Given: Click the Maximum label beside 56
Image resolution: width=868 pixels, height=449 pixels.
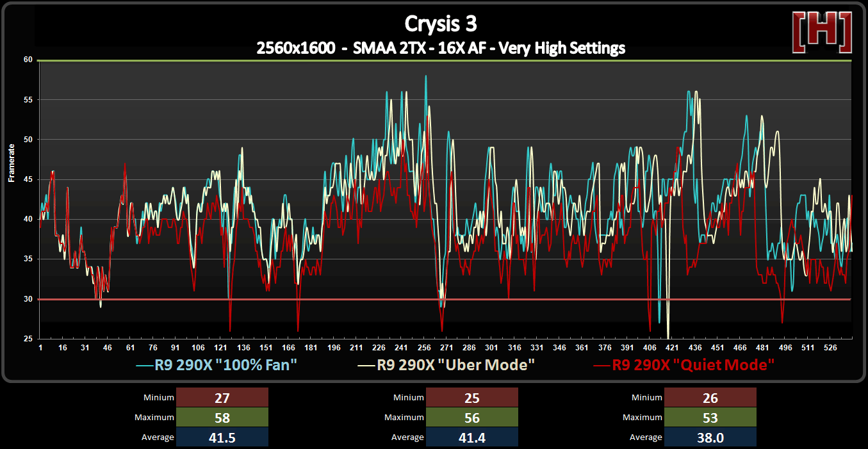Looking at the screenshot, I should 404,418.
